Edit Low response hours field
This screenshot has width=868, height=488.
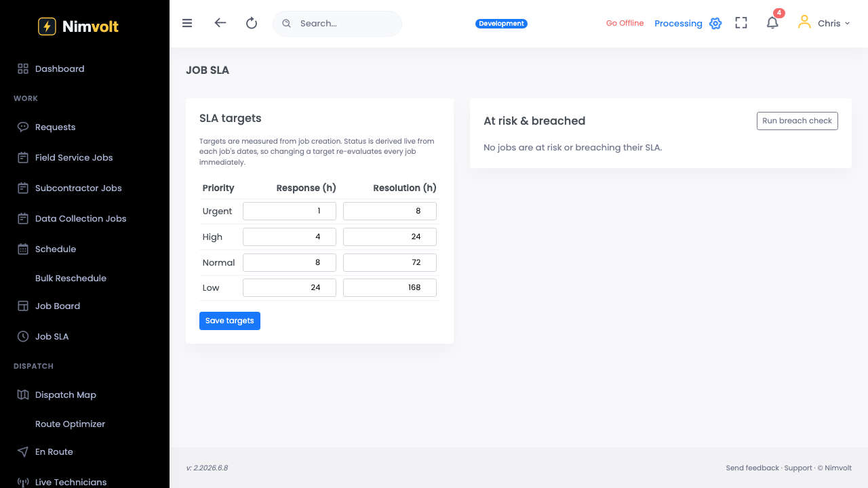pyautogui.click(x=290, y=287)
